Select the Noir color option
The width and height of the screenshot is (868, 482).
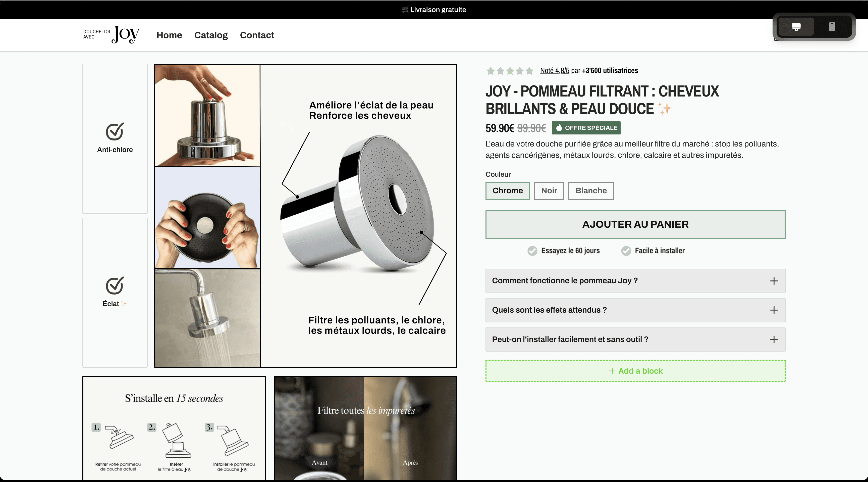[549, 191]
